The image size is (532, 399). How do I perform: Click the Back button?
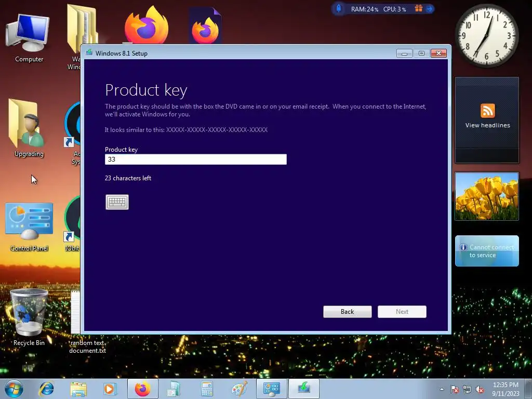[x=348, y=312]
